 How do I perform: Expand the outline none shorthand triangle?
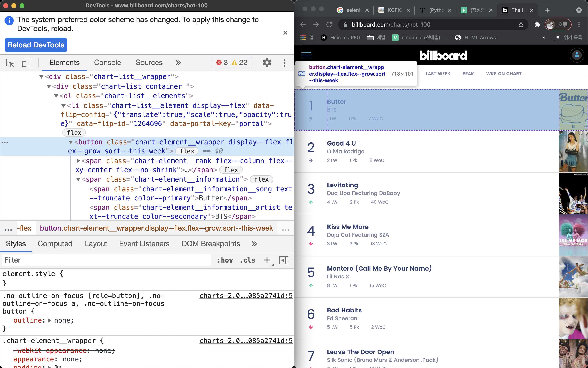pos(50,321)
